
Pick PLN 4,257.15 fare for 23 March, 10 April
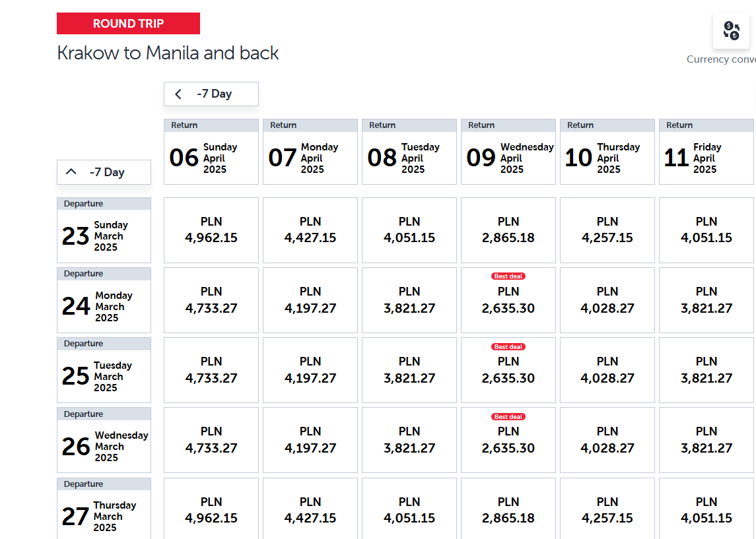click(x=607, y=230)
